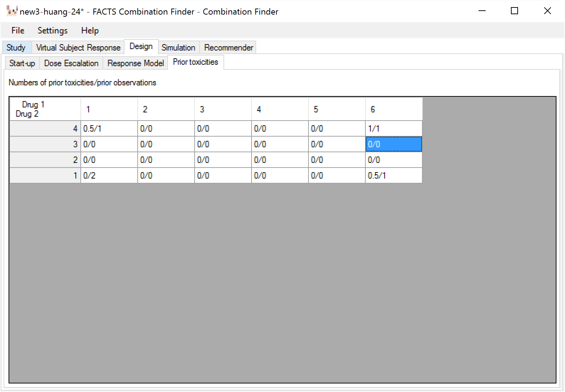The height and width of the screenshot is (392, 565).
Task: Switch to Response Model sub-tab
Action: (136, 63)
